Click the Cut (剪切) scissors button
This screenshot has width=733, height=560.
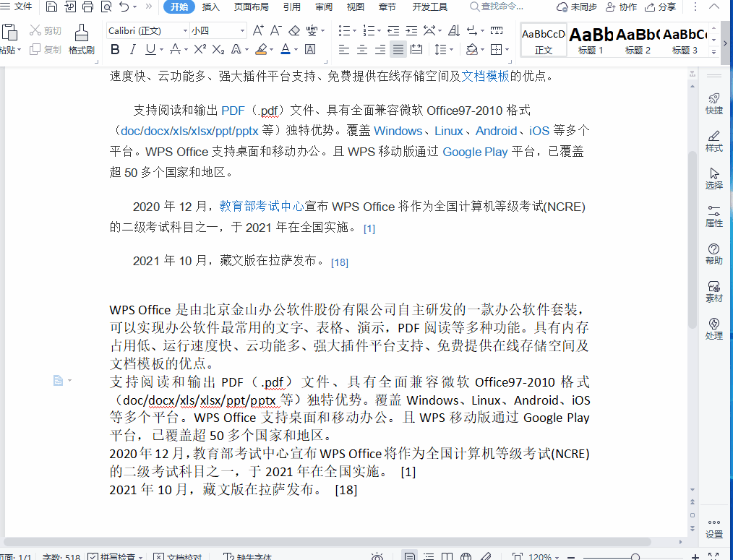pos(46,31)
